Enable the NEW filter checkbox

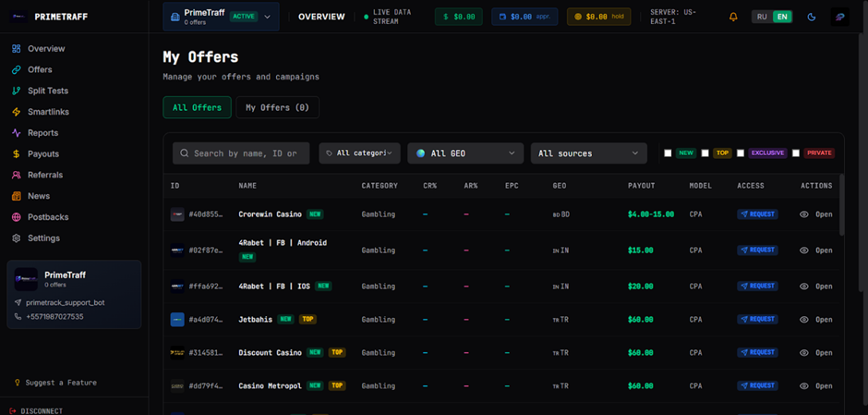(668, 153)
